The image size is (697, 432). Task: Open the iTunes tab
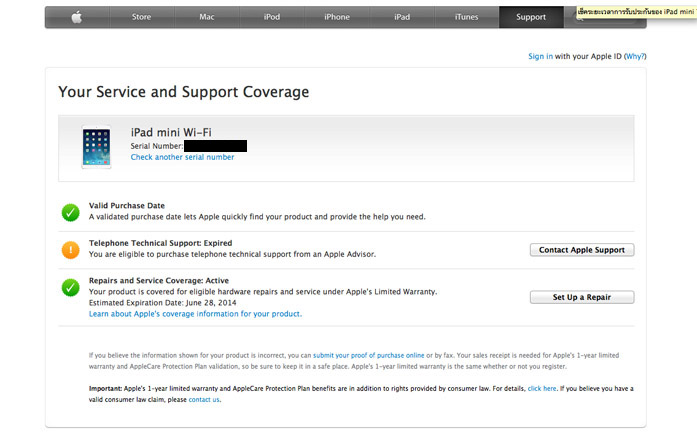pos(466,17)
